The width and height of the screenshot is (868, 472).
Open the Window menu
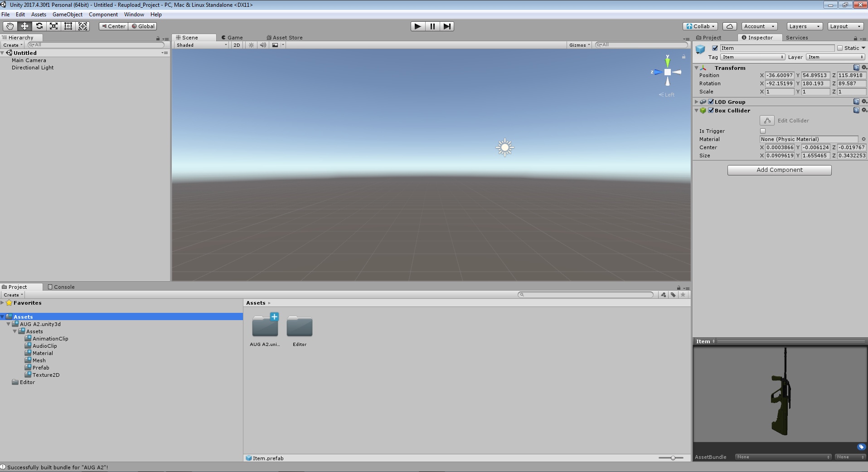[x=134, y=15]
